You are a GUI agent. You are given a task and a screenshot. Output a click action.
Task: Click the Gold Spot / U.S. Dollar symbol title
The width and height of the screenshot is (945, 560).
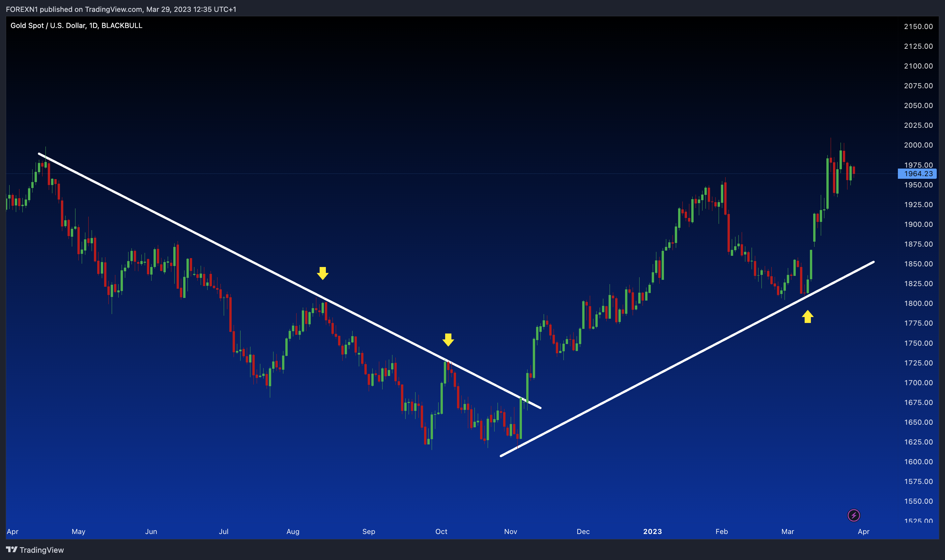click(x=76, y=25)
